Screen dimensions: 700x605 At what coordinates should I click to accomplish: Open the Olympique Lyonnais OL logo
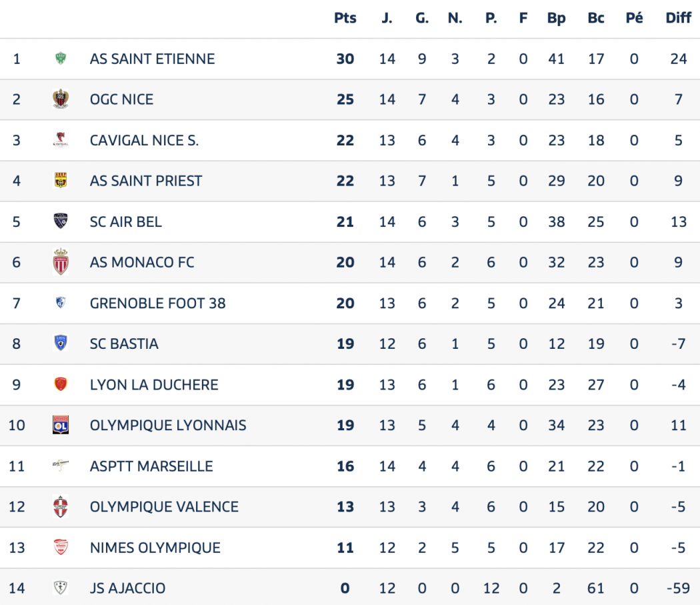pyautogui.click(x=61, y=425)
